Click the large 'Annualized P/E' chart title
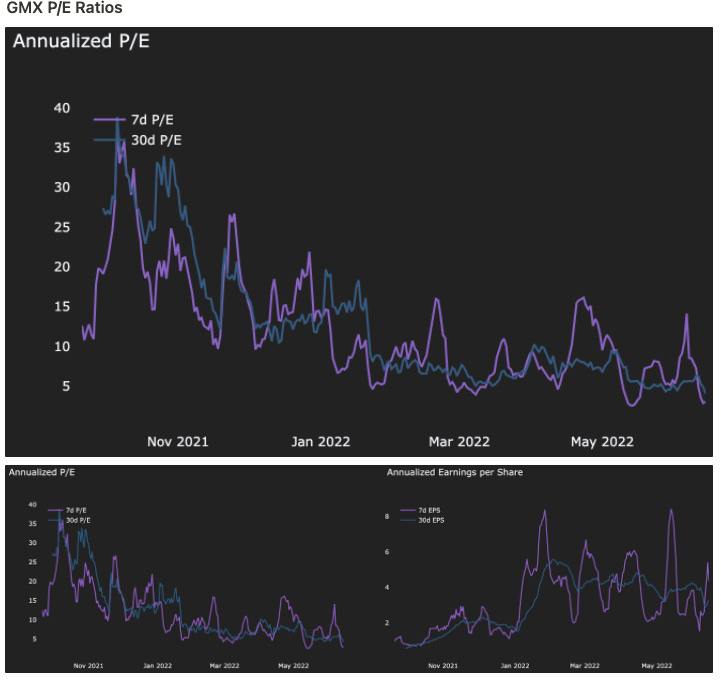Screen dimensions: 721x680 click(x=81, y=41)
